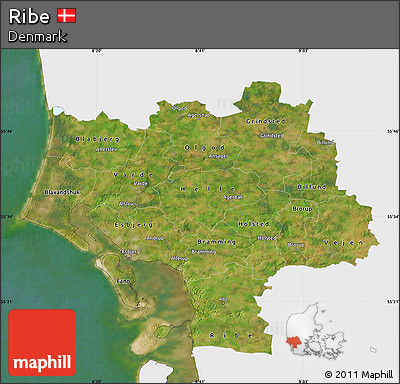The height and width of the screenshot is (384, 400).
Task: Select the Allerslev town label
Action: (107, 149)
